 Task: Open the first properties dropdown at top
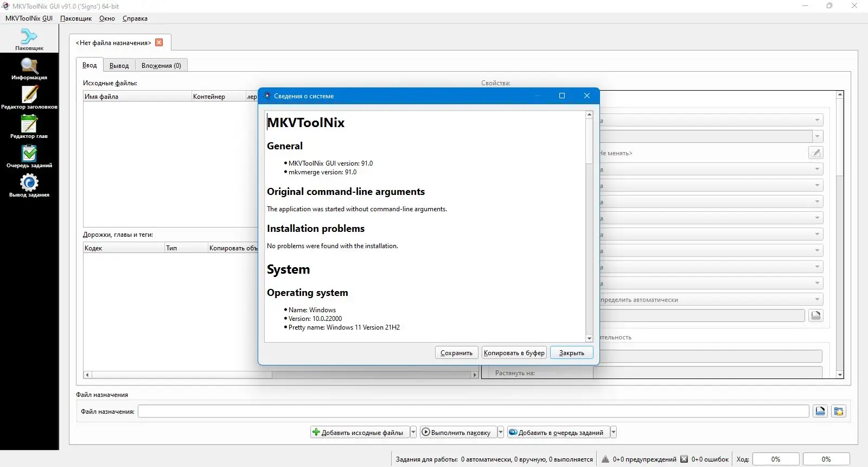[x=711, y=120]
